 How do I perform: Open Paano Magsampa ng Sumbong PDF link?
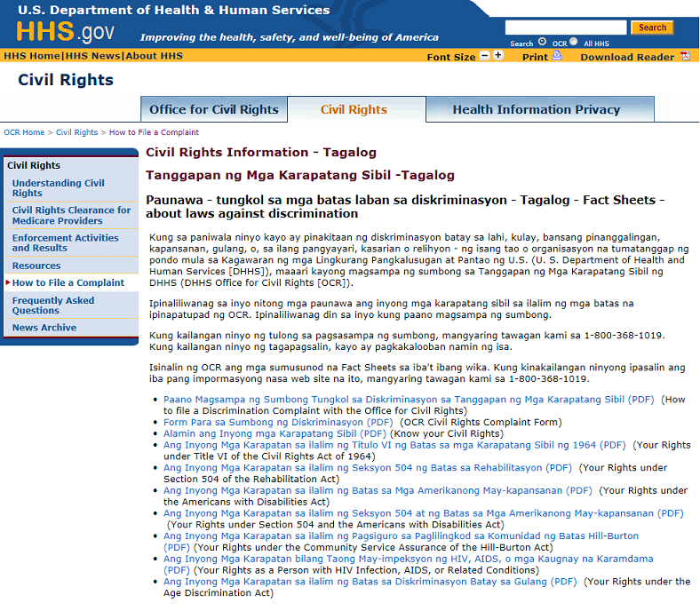pyautogui.click(x=409, y=400)
